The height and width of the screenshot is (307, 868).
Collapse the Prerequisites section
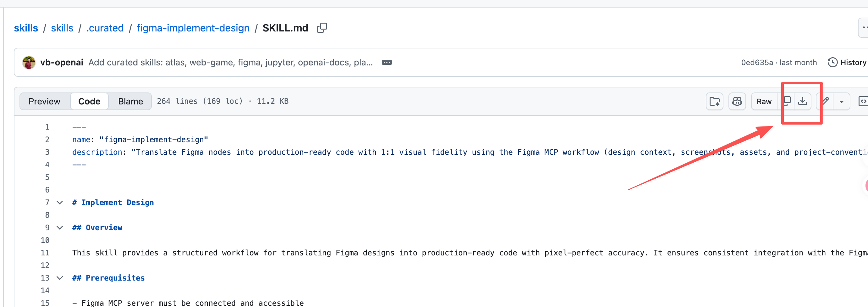coord(60,278)
